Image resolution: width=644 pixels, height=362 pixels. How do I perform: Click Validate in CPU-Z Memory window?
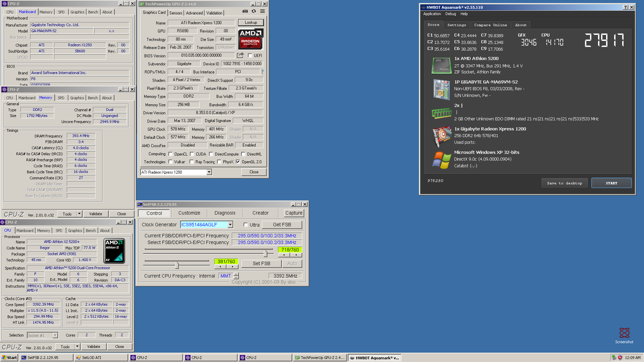point(96,214)
